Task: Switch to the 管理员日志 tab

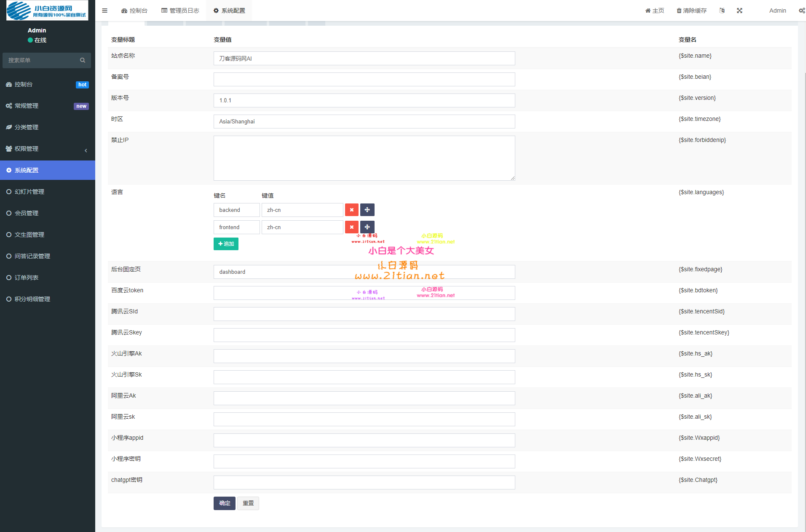Action: [180, 11]
